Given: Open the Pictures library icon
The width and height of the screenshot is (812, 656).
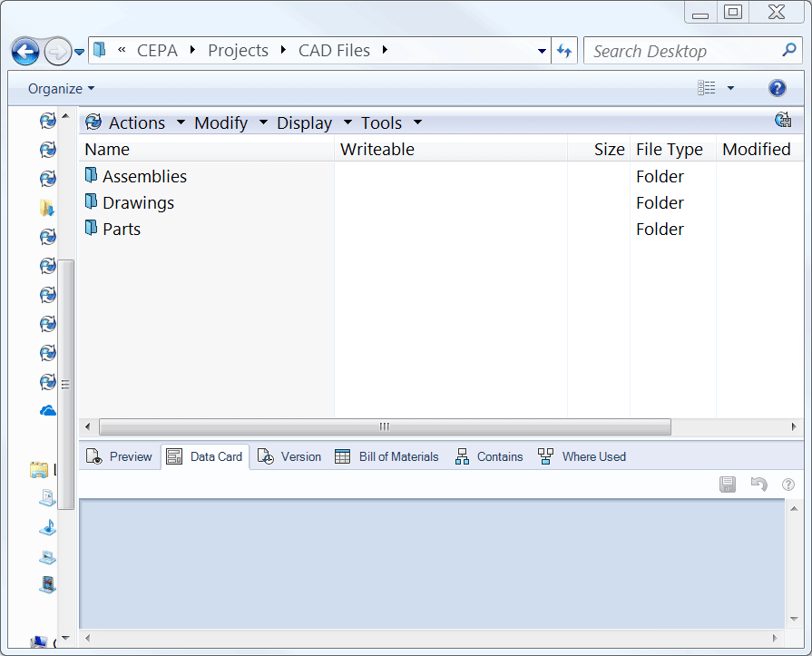Looking at the screenshot, I should click(x=48, y=557).
